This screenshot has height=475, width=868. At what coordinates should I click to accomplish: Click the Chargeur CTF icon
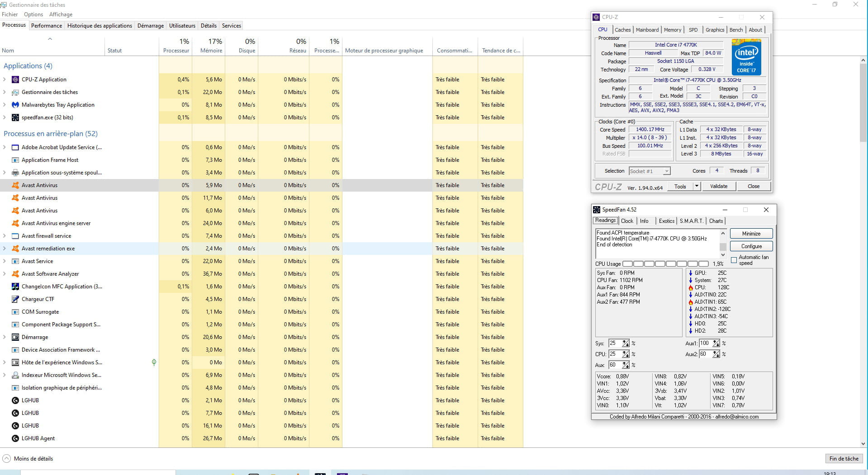click(15, 299)
